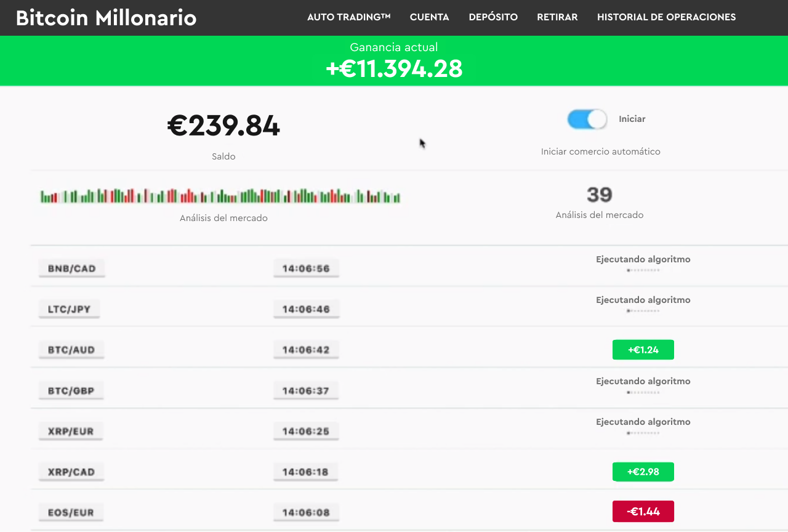The image size is (788, 532).
Task: Open the AUTO TRADING™ menu item
Action: click(x=349, y=17)
